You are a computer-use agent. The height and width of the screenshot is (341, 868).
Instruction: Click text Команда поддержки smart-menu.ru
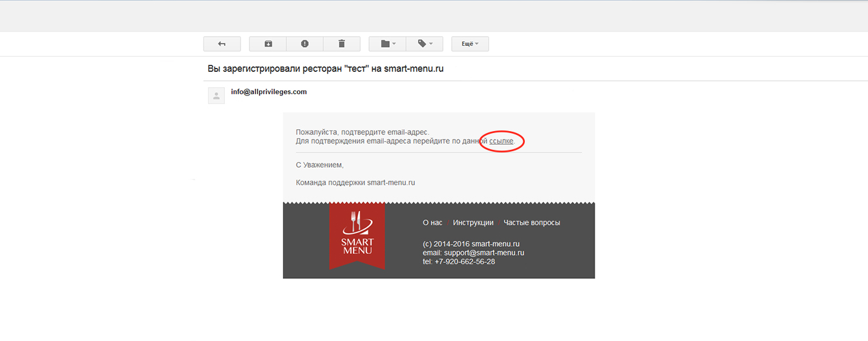(x=355, y=183)
